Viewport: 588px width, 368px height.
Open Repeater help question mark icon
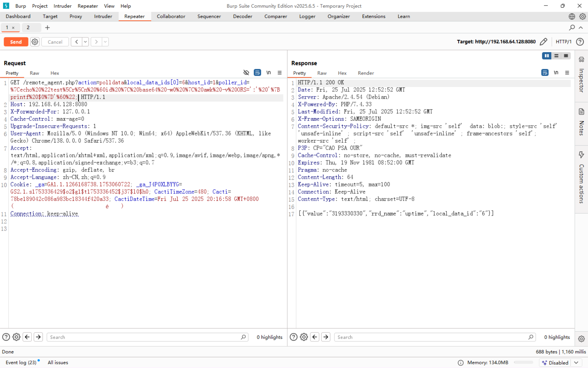(x=580, y=42)
